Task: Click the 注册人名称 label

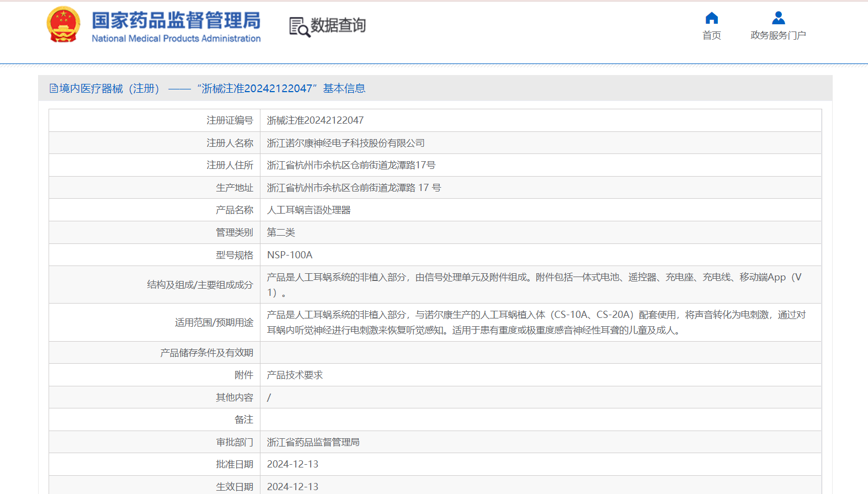Action: point(230,143)
